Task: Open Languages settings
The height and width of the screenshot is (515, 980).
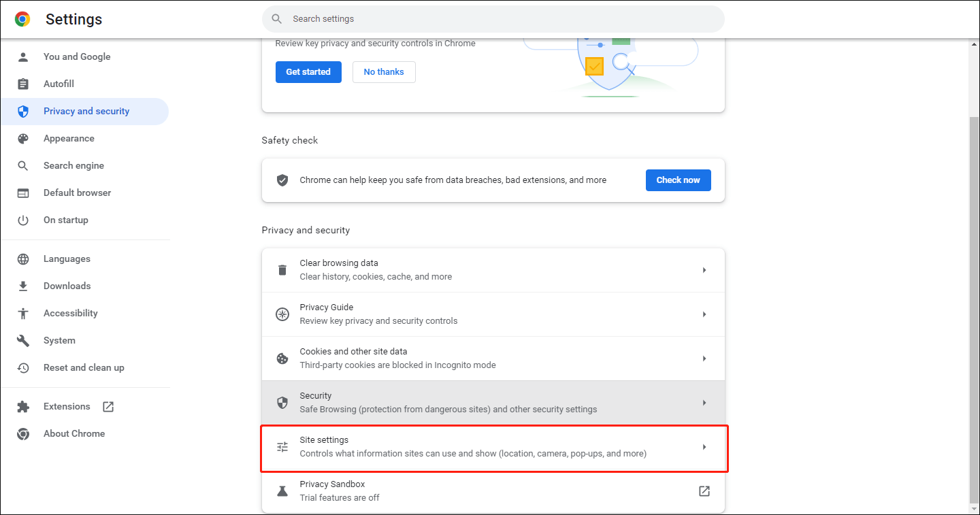Action: click(84, 259)
